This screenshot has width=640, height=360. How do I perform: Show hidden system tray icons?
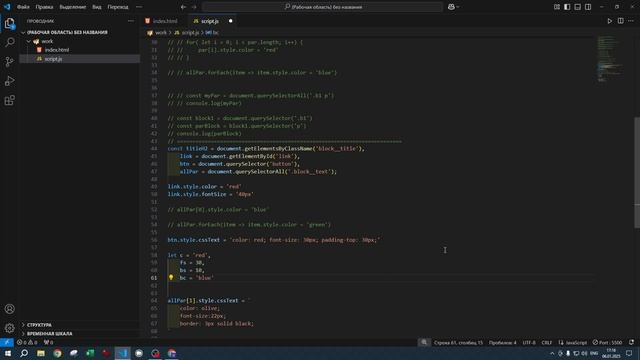pyautogui.click(x=552, y=353)
